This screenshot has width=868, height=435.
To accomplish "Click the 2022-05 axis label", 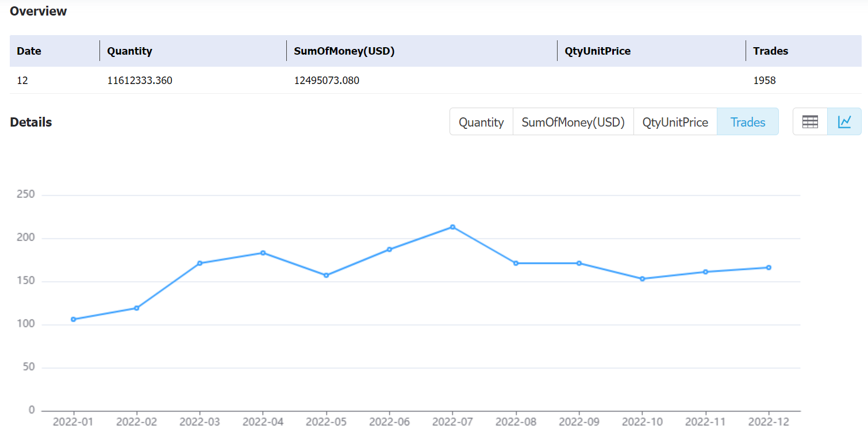I will (x=326, y=422).
